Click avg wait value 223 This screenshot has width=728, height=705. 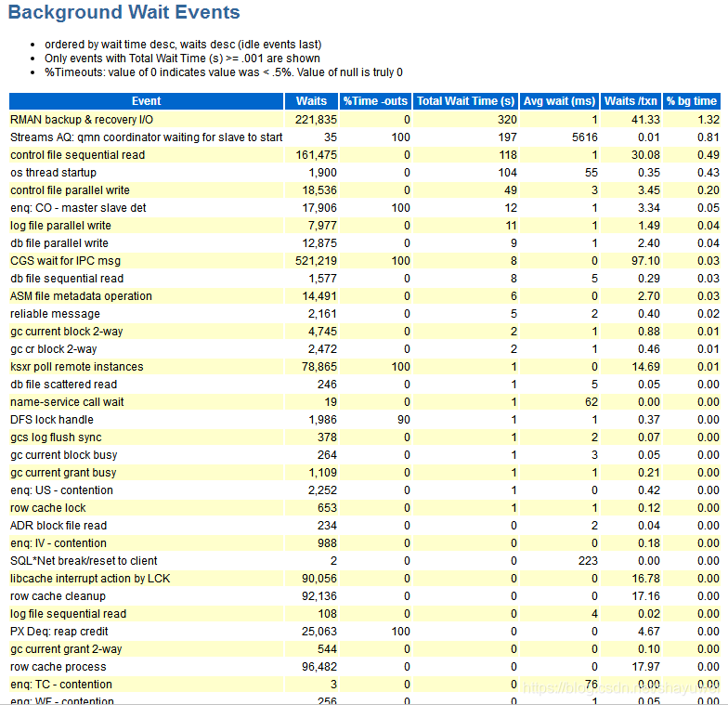(588, 561)
